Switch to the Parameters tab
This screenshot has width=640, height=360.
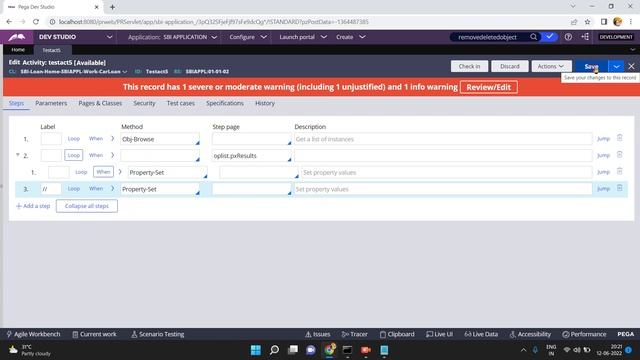[x=51, y=103]
